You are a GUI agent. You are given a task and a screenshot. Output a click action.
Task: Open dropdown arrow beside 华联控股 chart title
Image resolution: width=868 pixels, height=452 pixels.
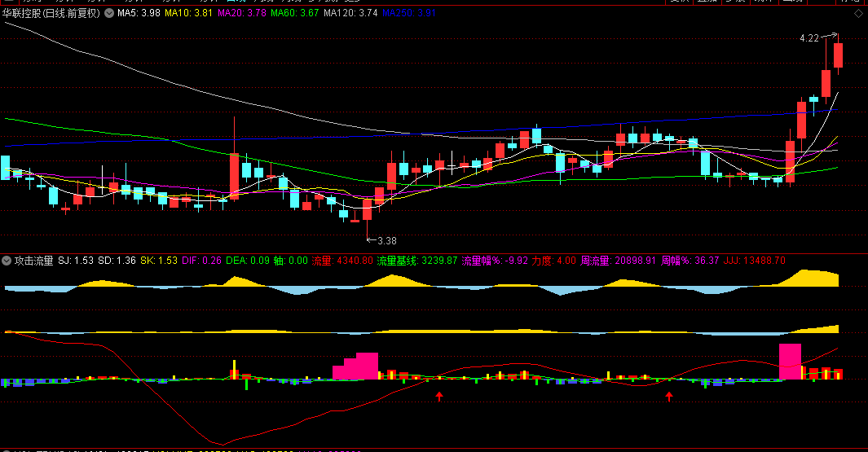[109, 13]
